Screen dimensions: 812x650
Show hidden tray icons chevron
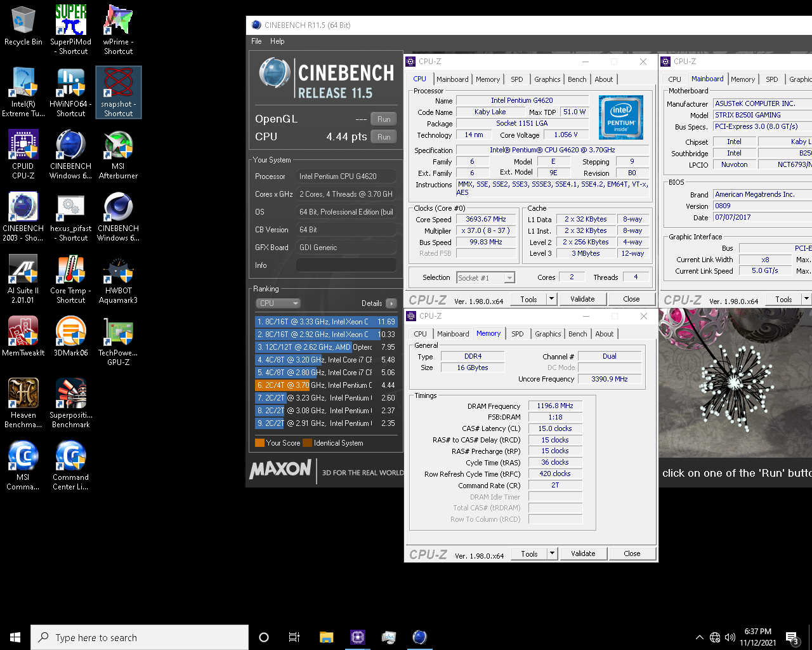point(700,637)
